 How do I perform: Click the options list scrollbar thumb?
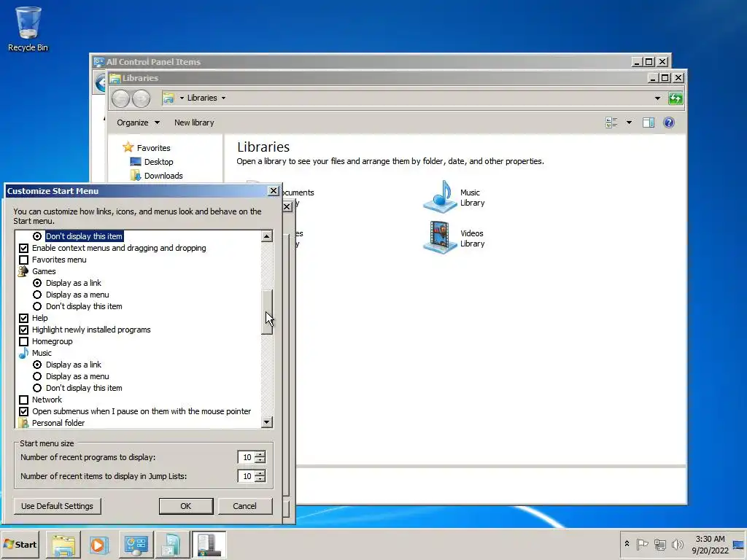pyautogui.click(x=267, y=312)
